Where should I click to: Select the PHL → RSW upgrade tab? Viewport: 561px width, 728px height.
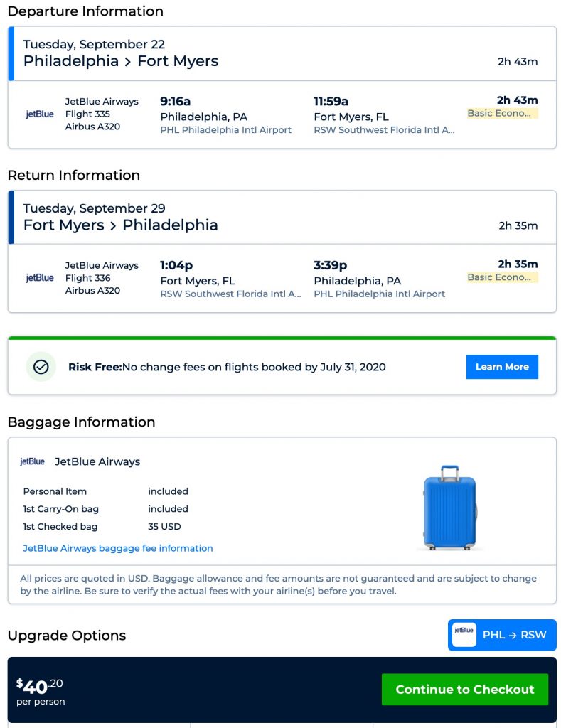[x=502, y=635]
